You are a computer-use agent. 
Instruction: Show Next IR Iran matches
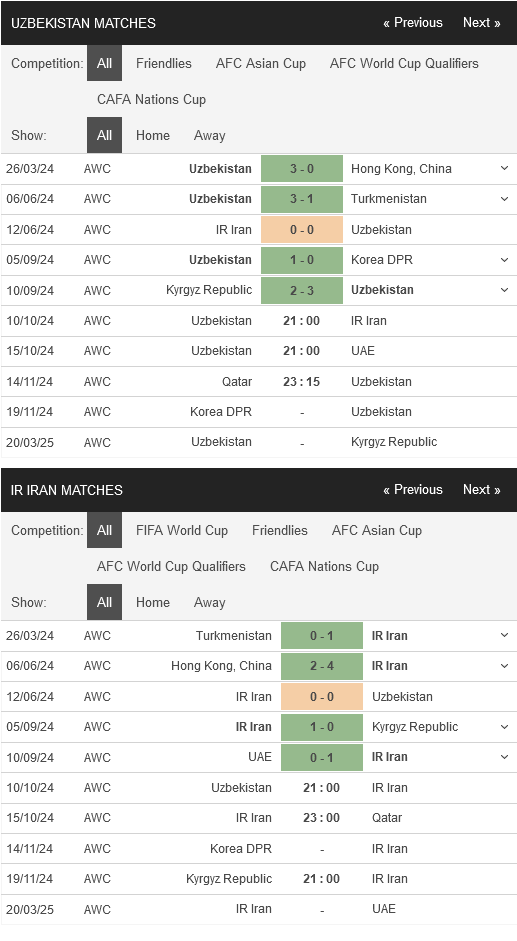click(482, 490)
